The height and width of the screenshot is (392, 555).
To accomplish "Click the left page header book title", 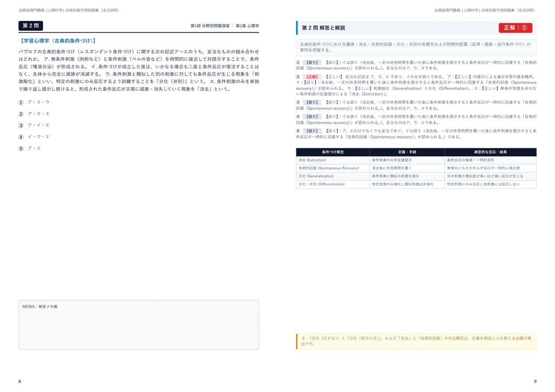I will click(69, 10).
